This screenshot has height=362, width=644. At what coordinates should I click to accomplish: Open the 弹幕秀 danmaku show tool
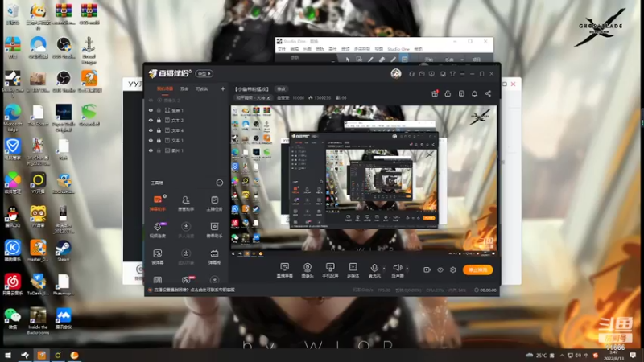214,257
